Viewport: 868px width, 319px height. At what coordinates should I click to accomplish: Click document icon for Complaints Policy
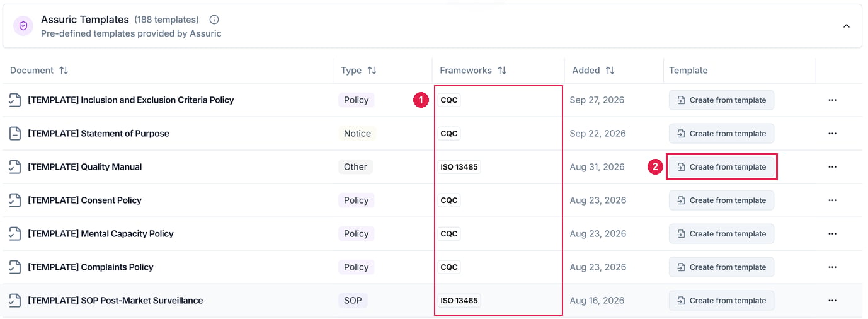point(15,267)
